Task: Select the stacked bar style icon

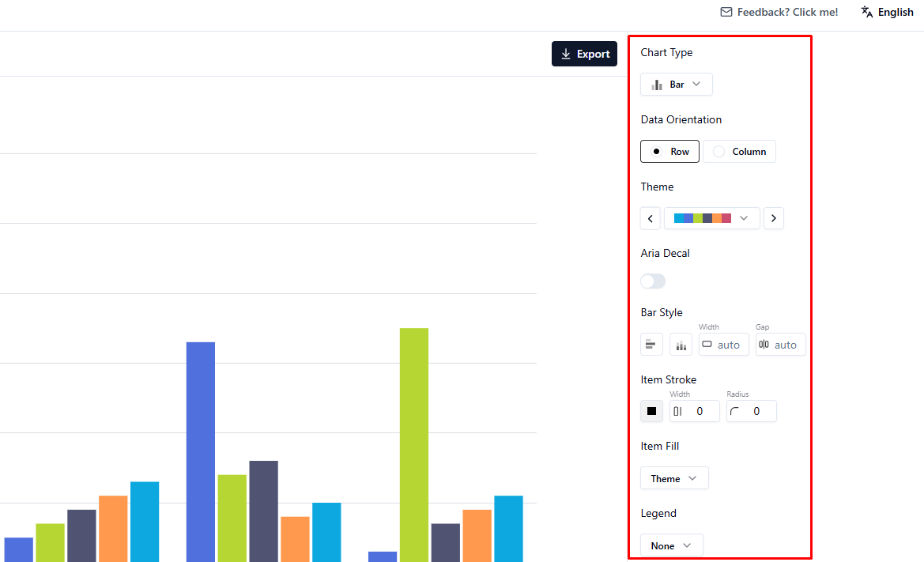Action: (681, 345)
